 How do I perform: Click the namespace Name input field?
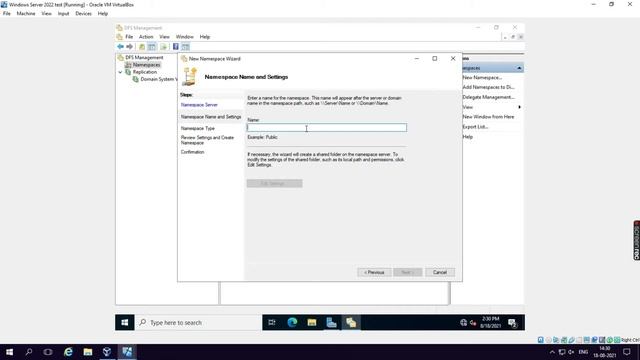coord(327,128)
